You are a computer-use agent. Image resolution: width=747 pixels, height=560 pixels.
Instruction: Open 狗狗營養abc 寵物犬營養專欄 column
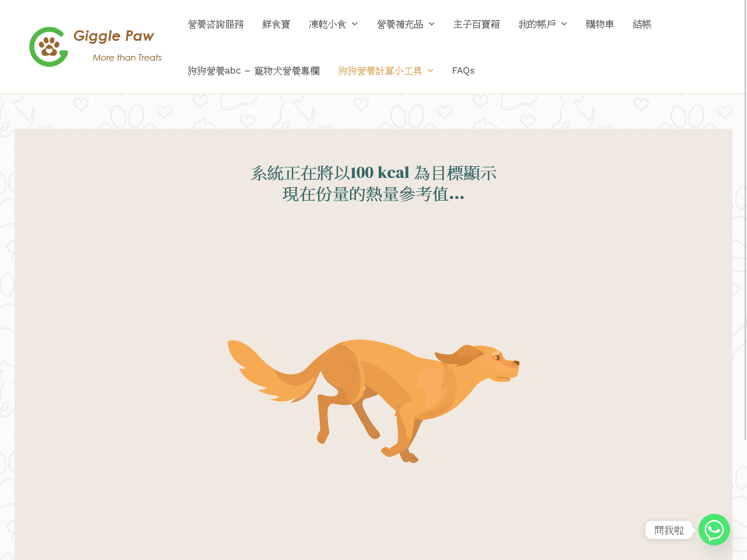tap(254, 71)
